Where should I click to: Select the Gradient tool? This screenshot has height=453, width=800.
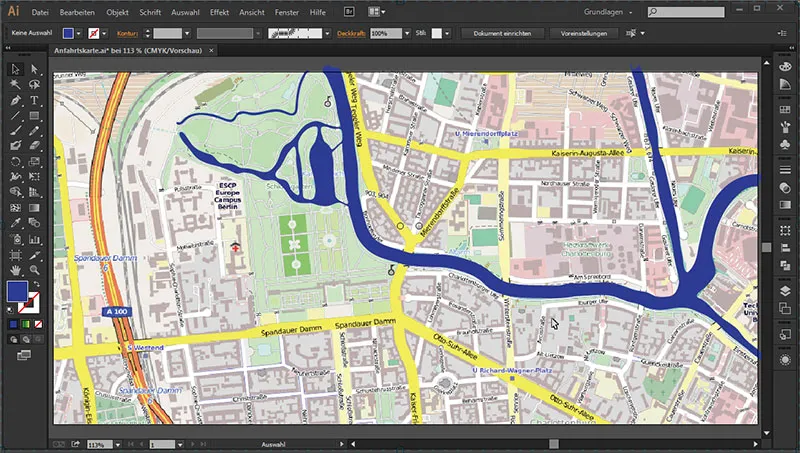tap(34, 208)
